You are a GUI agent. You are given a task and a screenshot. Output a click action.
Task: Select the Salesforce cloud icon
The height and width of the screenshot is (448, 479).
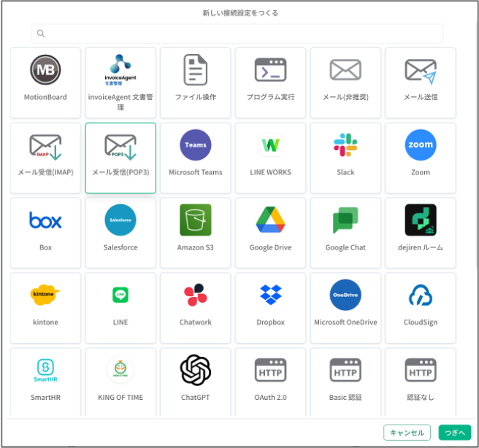(120, 220)
